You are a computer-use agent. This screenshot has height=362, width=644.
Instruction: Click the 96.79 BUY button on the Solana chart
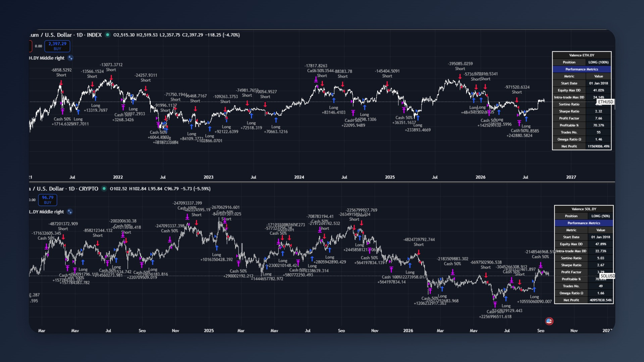[x=48, y=200]
